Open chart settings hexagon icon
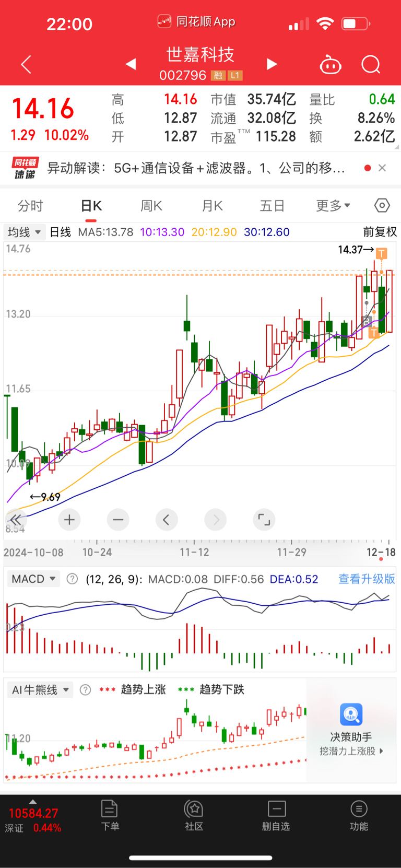Image resolution: width=401 pixels, height=868 pixels. click(x=382, y=205)
